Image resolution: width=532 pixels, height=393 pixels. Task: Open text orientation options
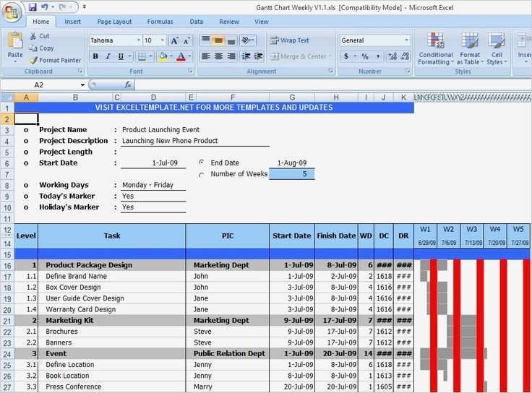click(247, 40)
